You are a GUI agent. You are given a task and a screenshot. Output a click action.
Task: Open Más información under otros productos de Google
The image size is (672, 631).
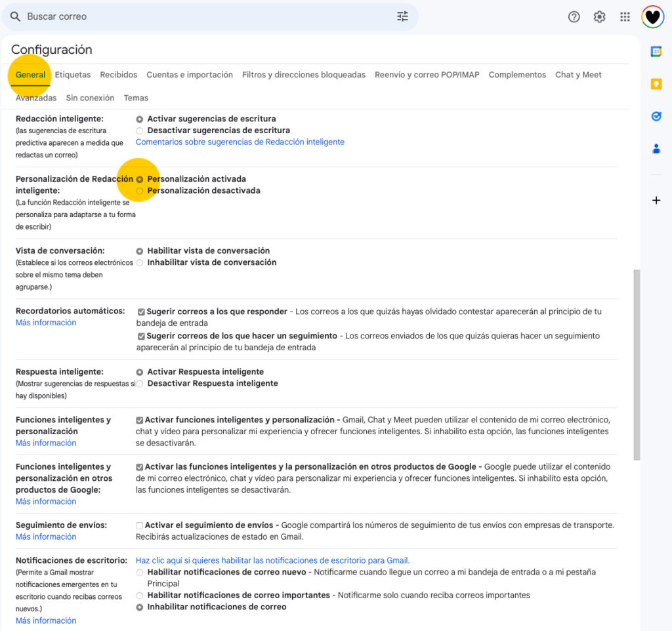pyautogui.click(x=46, y=501)
